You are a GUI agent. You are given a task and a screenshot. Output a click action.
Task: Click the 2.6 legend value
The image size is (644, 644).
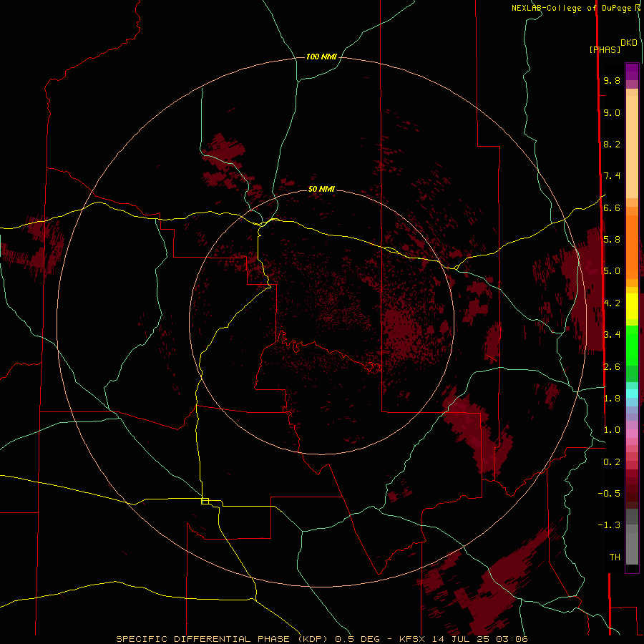(612, 367)
